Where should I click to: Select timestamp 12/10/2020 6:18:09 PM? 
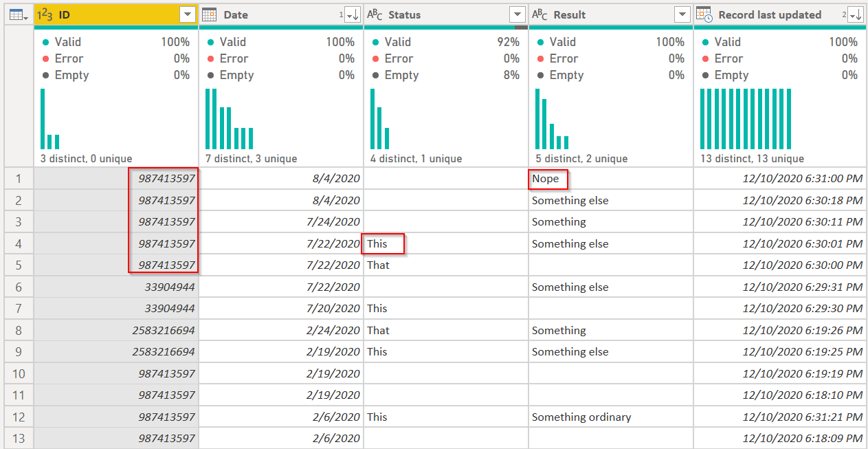[x=780, y=439]
